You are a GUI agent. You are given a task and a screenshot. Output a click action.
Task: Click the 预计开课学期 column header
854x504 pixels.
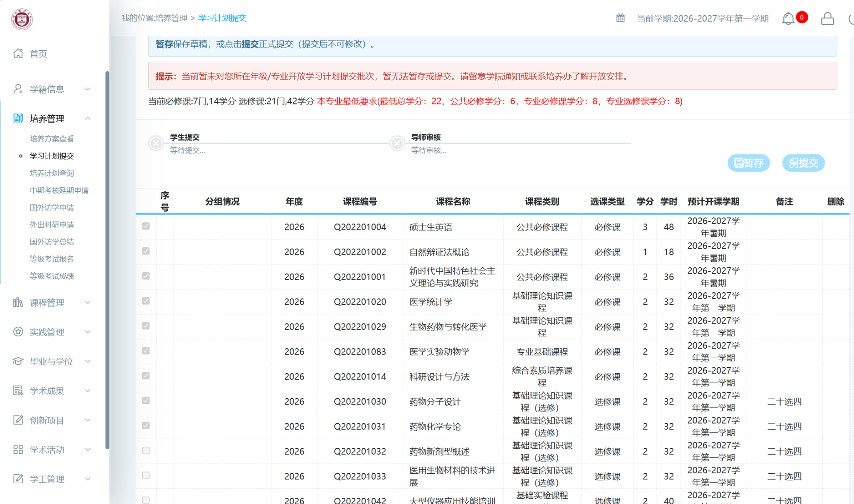click(x=713, y=202)
